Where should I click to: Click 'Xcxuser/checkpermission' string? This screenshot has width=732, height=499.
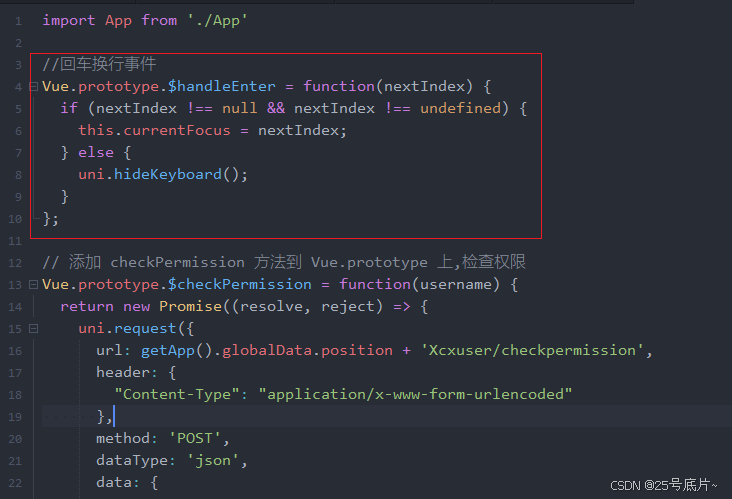tap(533, 351)
